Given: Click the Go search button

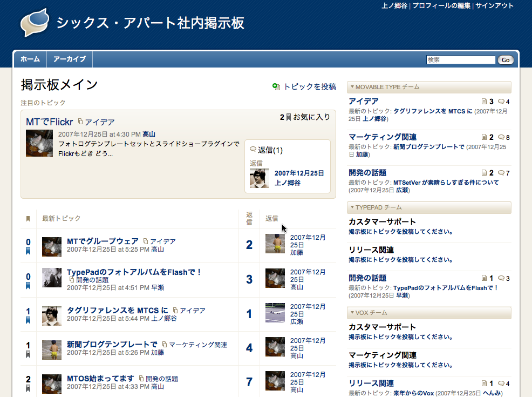Looking at the screenshot, I should (x=506, y=60).
